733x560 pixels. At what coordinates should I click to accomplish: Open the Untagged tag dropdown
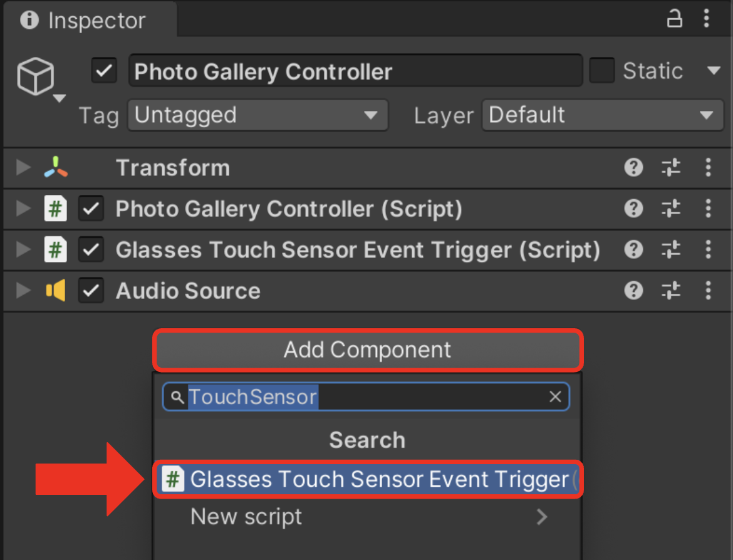(x=257, y=115)
